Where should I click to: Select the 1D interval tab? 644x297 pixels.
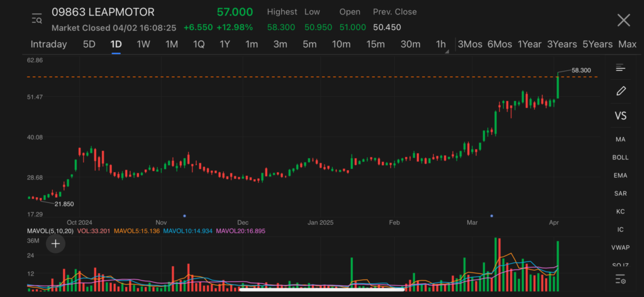(116, 45)
